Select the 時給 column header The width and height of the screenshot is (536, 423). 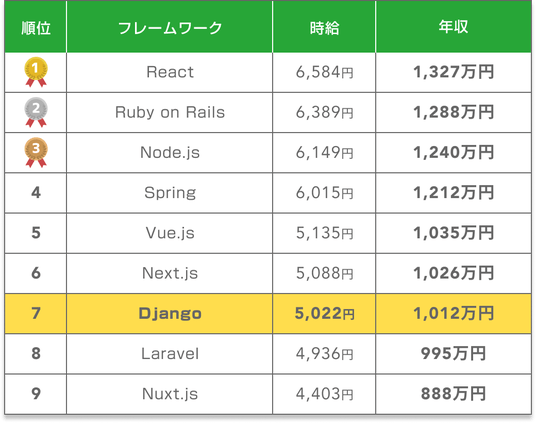(x=324, y=27)
